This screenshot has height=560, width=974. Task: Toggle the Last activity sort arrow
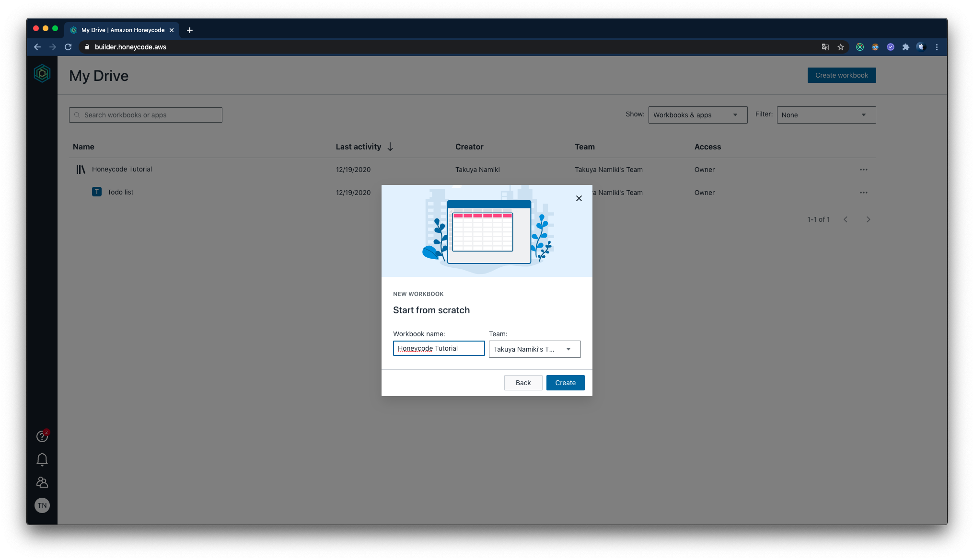click(x=390, y=147)
